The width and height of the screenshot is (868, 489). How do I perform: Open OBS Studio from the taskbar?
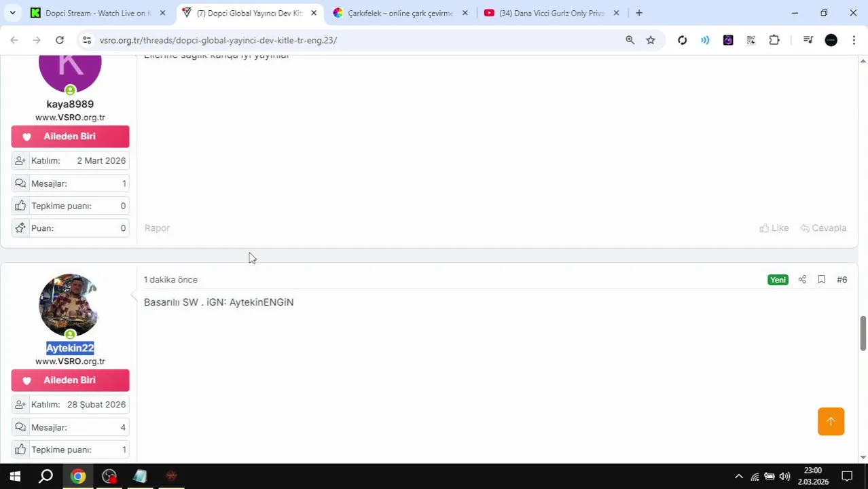[x=109, y=476]
